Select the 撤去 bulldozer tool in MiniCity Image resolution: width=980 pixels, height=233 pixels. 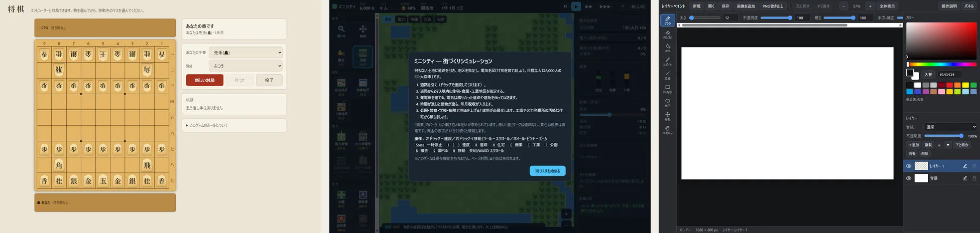click(341, 56)
